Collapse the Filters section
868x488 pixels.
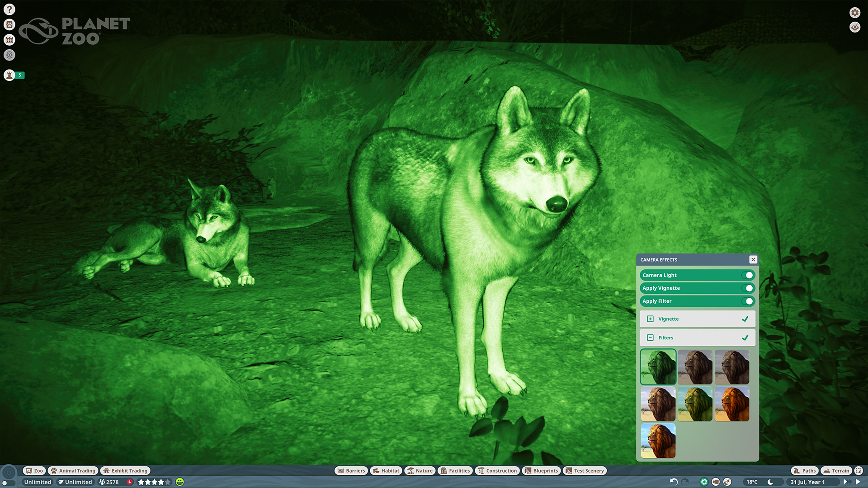pos(650,338)
